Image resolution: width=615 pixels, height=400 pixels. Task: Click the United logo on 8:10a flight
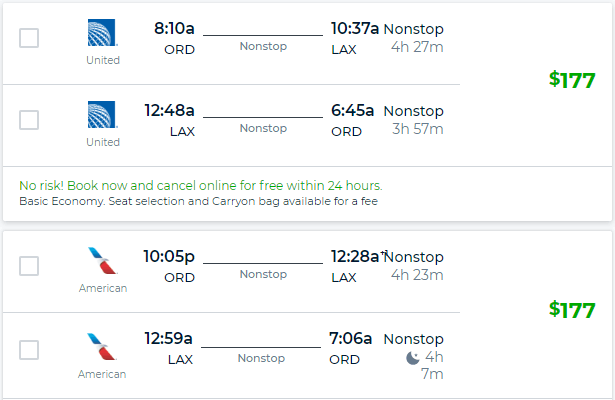click(x=102, y=33)
